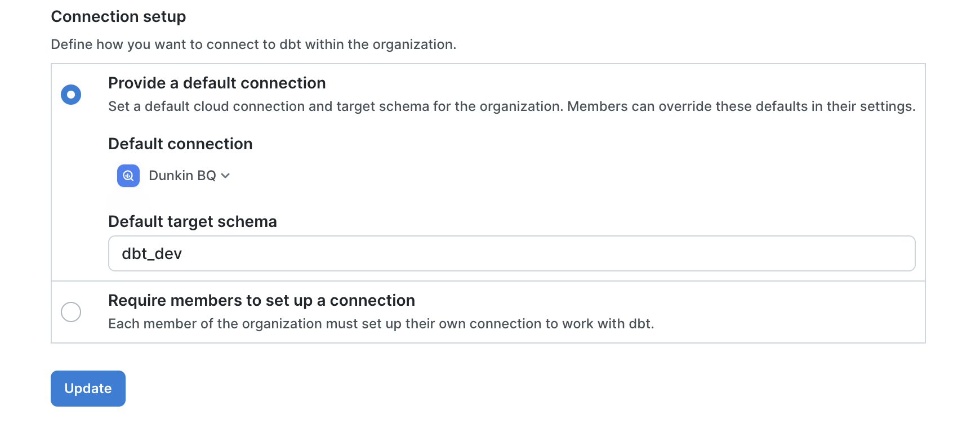980x428 pixels.
Task: Click the Connection setup heading
Action: click(118, 17)
